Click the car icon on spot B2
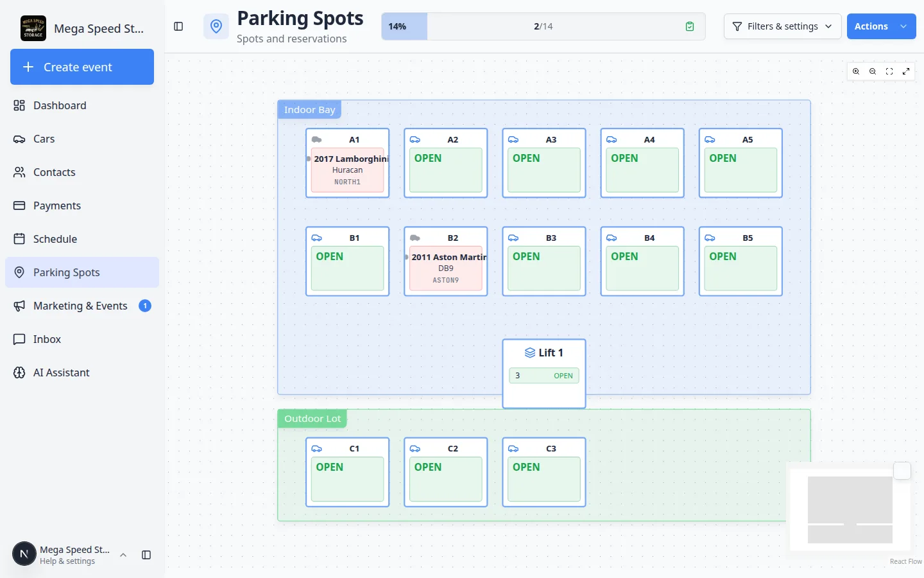Screen dimensions: 924x578 click(x=415, y=238)
